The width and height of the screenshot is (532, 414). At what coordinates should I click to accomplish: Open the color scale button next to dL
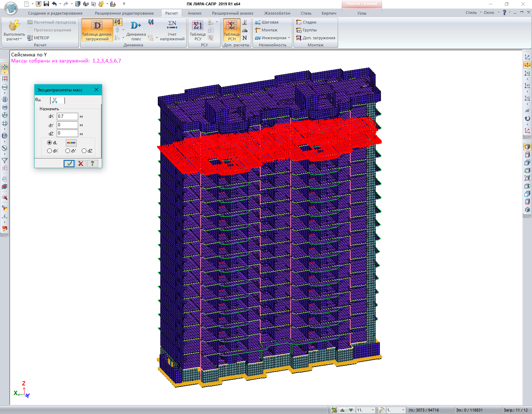coord(71,142)
